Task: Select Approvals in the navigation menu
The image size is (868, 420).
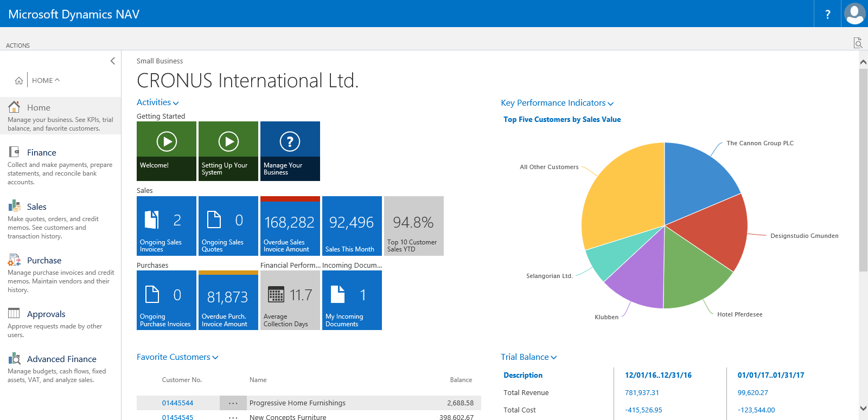Action: 46,314
